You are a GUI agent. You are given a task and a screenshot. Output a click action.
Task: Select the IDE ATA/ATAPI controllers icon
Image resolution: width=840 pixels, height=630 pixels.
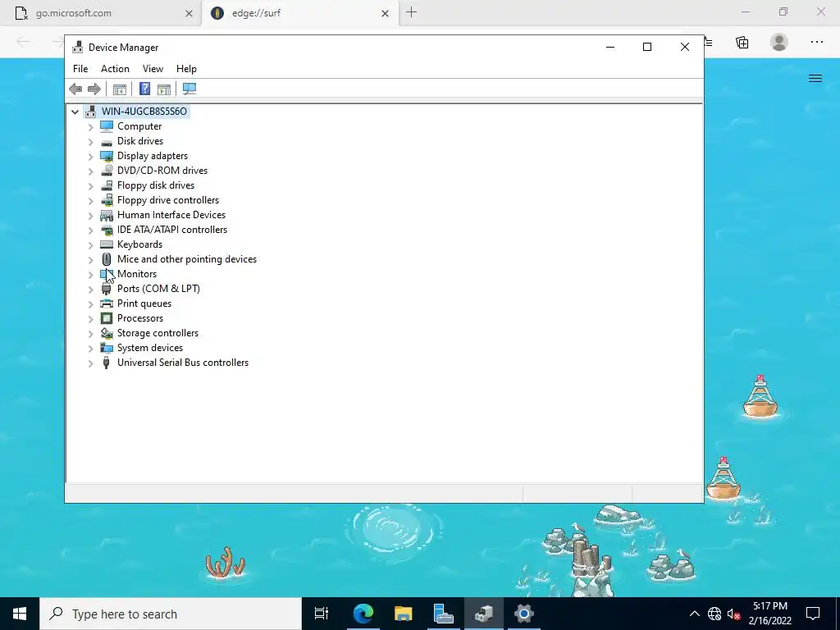click(x=107, y=230)
